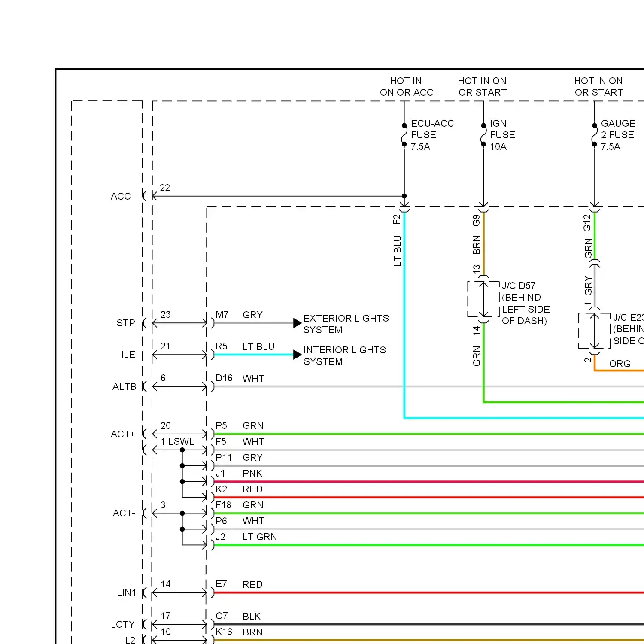
Task: Click the J1 PNK wire label
Action: point(239,473)
